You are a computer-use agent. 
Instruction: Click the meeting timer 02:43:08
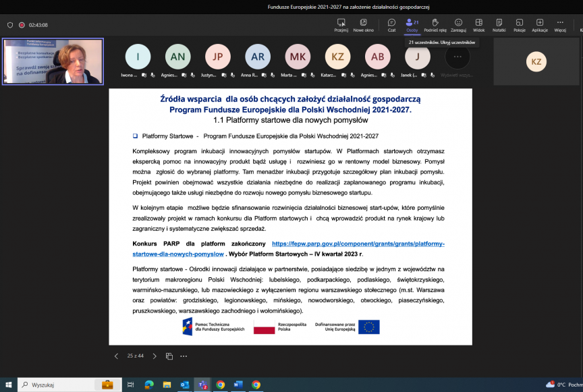(x=38, y=25)
